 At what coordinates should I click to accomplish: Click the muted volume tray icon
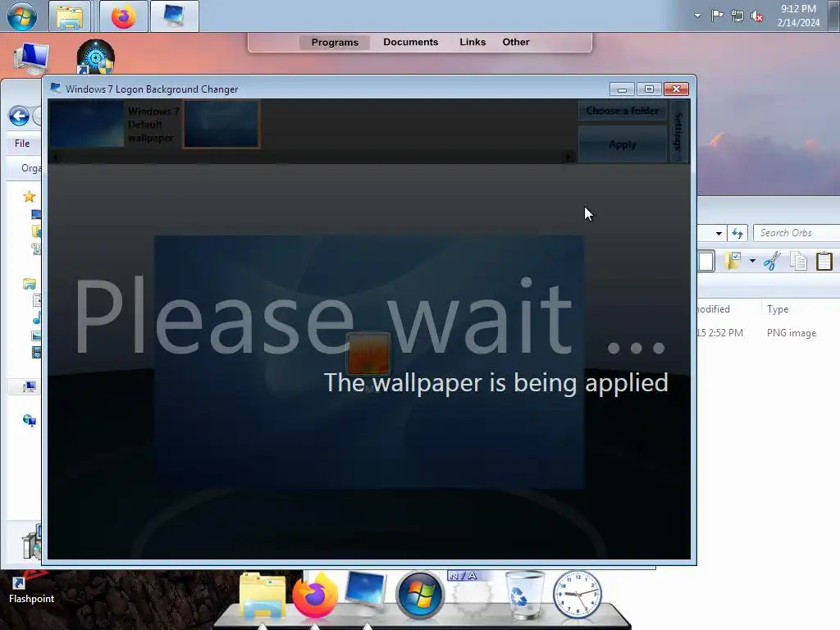coord(757,16)
